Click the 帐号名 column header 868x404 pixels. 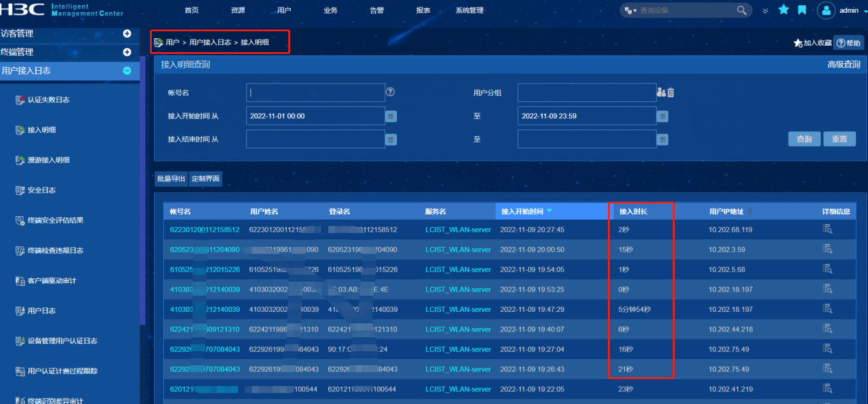(180, 212)
